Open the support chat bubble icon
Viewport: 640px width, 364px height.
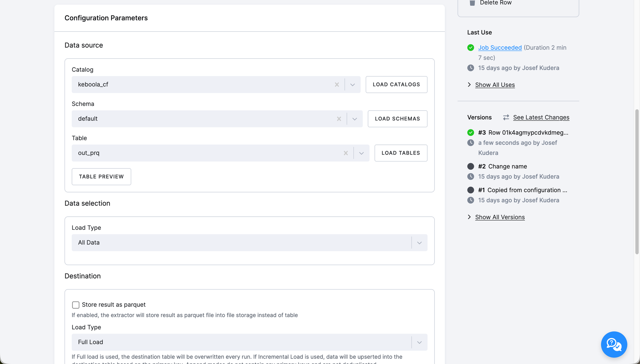point(614,344)
